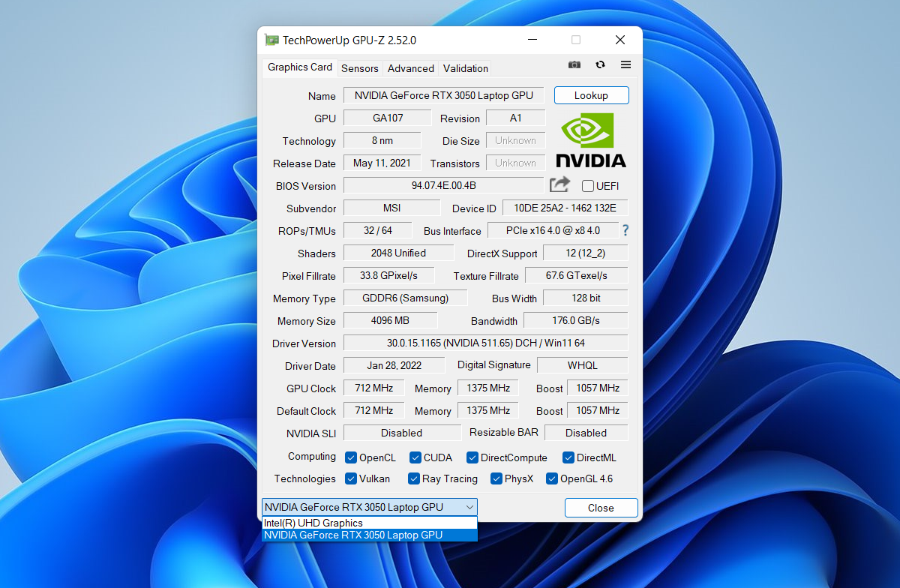Toggle the Vulkan checkbox

click(x=351, y=478)
